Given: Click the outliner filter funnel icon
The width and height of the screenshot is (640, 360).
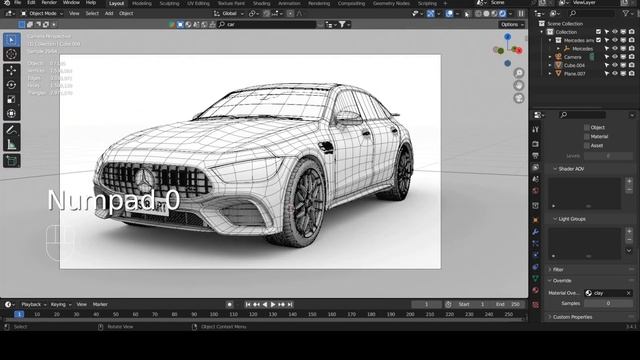Looking at the screenshot, I should tap(625, 13).
